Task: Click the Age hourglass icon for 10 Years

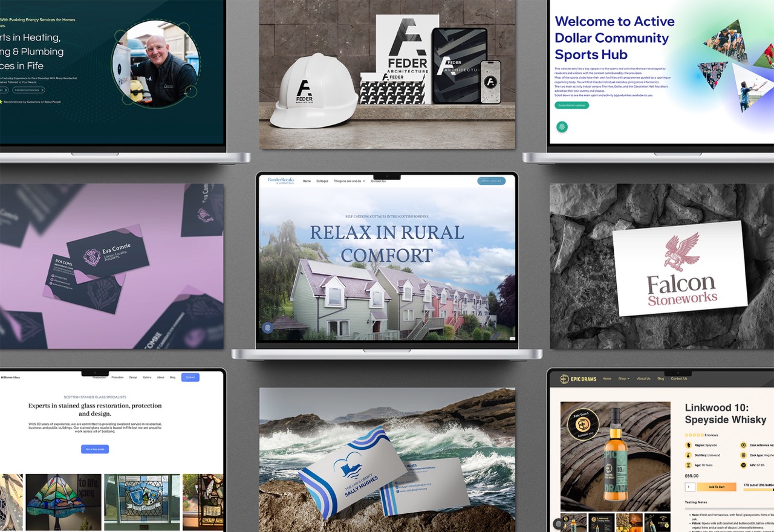Action: tap(689, 465)
